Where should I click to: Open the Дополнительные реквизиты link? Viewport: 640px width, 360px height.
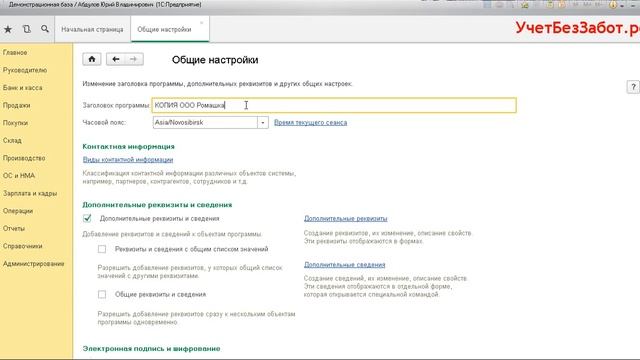coord(346,218)
